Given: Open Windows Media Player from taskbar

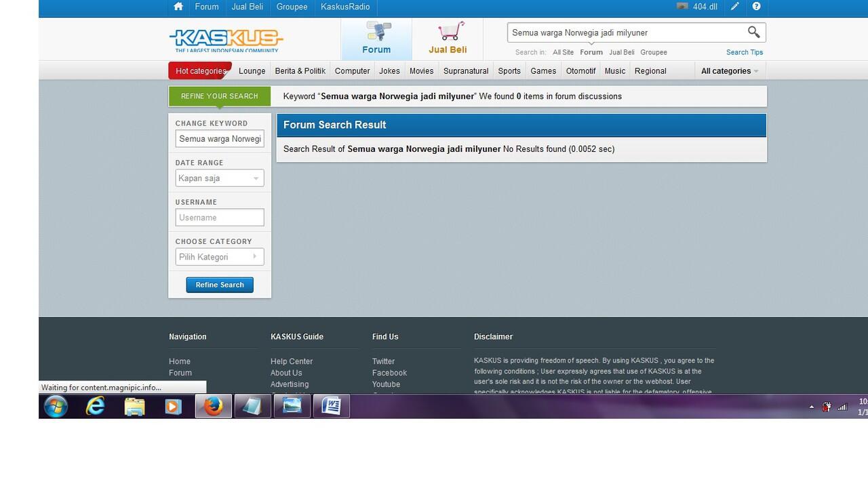Looking at the screenshot, I should point(173,407).
